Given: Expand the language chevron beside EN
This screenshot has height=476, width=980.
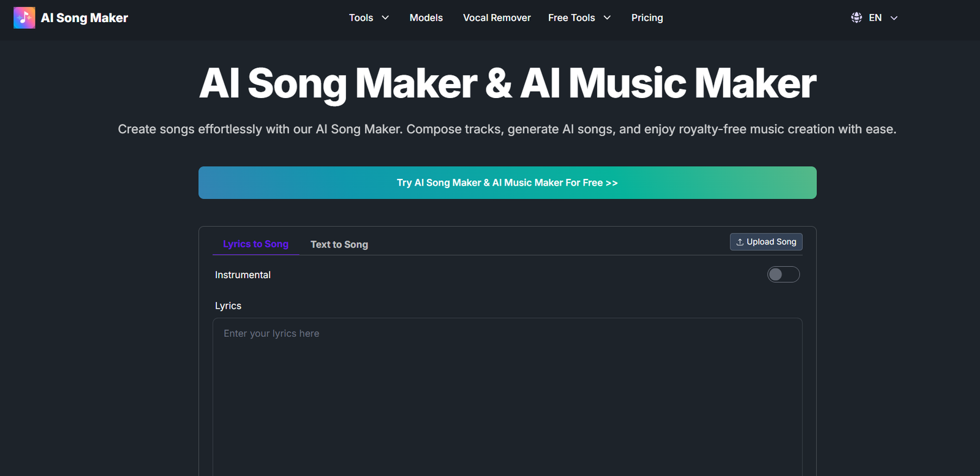Looking at the screenshot, I should pos(894,18).
